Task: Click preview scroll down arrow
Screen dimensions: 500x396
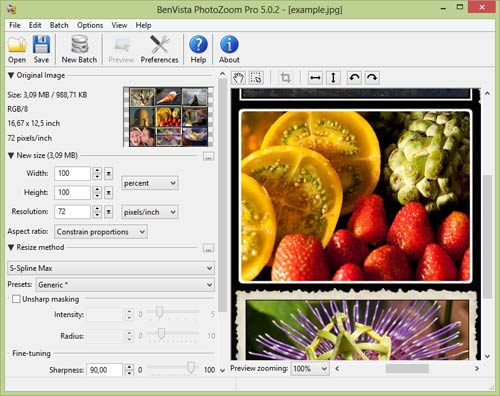Action: tap(487, 356)
